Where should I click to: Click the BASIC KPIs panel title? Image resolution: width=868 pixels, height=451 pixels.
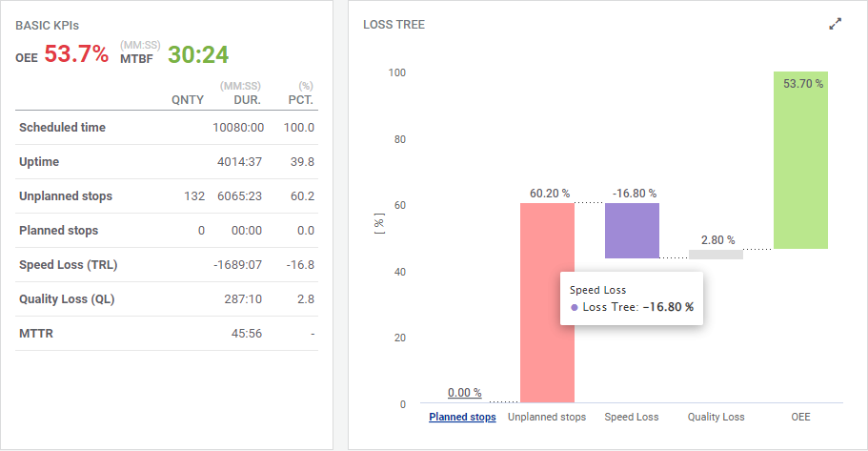[x=47, y=26]
